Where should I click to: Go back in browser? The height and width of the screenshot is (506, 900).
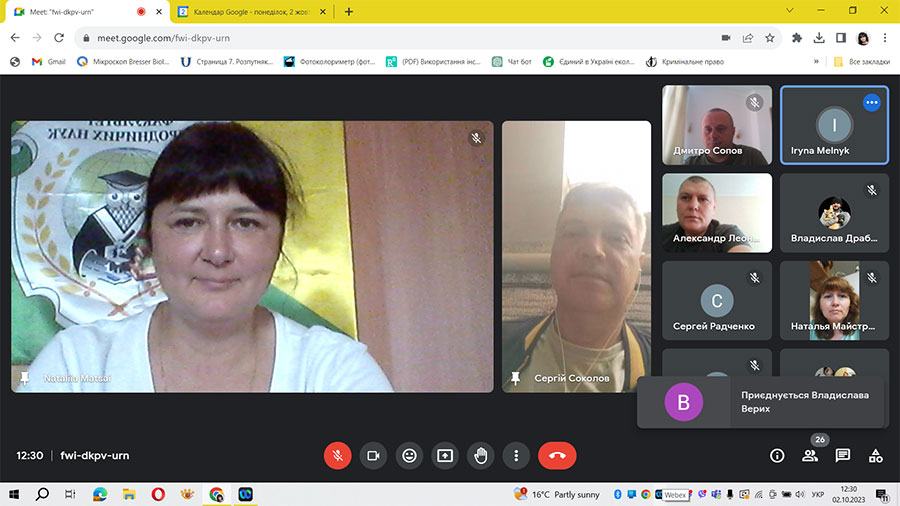point(15,38)
